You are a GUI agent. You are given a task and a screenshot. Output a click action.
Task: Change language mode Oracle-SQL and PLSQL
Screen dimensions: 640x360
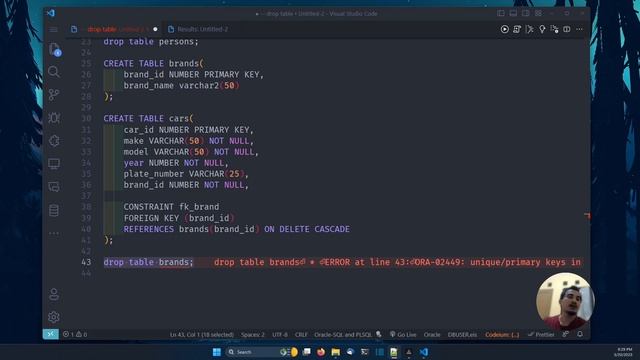click(343, 335)
